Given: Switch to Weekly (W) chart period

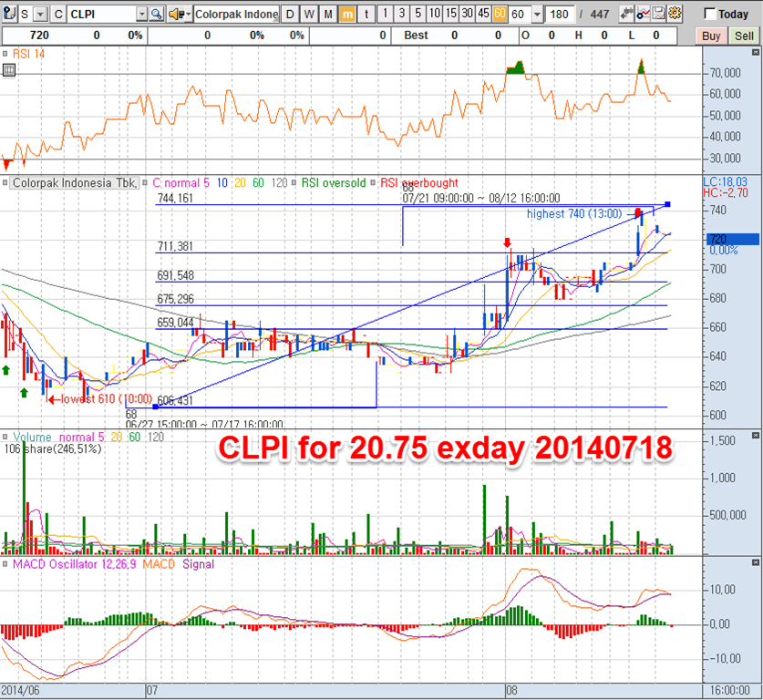Looking at the screenshot, I should pos(309,14).
